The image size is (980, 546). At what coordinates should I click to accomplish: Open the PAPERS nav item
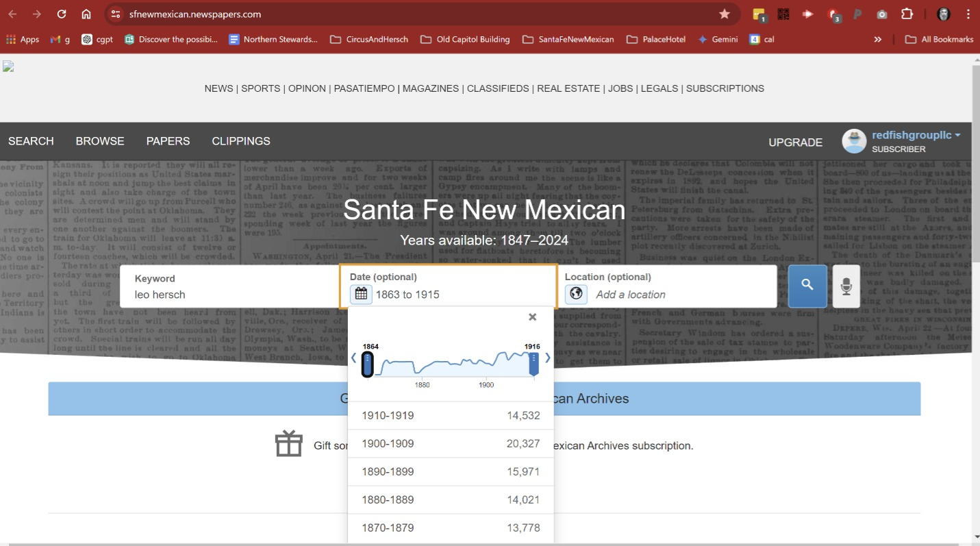168,141
